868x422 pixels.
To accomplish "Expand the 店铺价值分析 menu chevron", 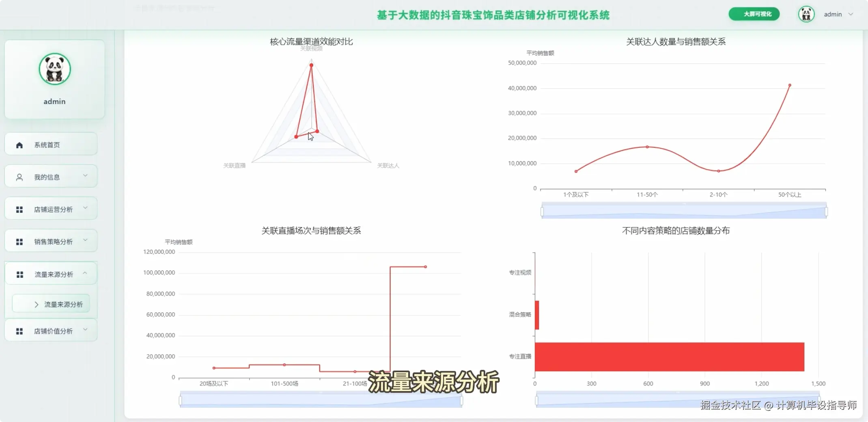I will 85,329.
